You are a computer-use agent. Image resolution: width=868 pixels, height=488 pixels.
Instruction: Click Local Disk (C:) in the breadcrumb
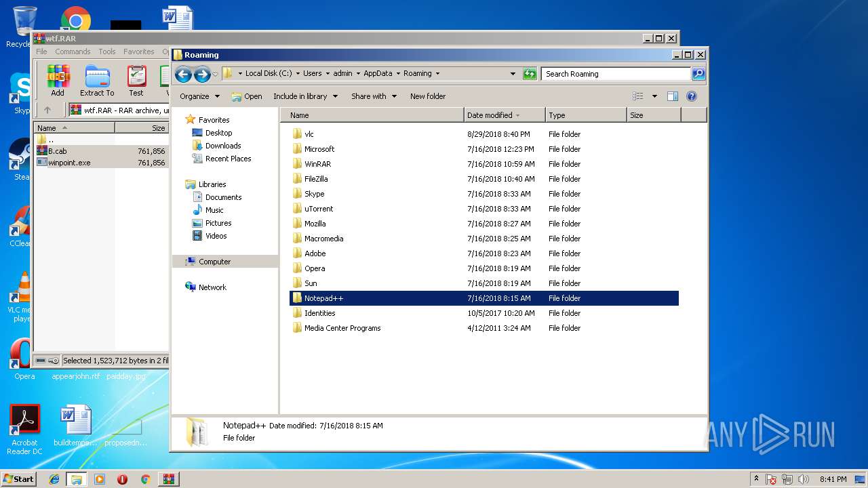pos(269,74)
